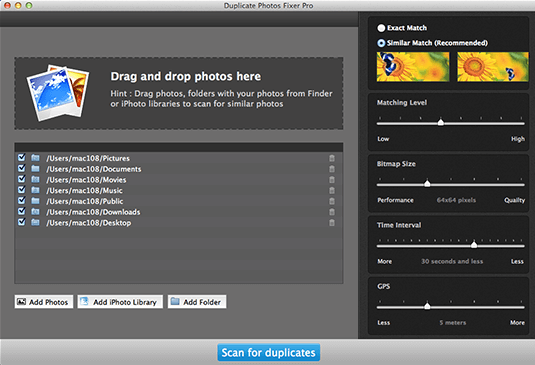Click the Matching Level slider handle
535x365 pixels.
click(x=441, y=122)
